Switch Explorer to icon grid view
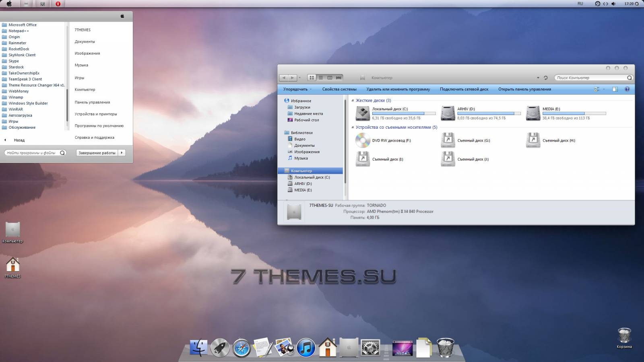Viewport: 644px width, 362px height. 312,78
